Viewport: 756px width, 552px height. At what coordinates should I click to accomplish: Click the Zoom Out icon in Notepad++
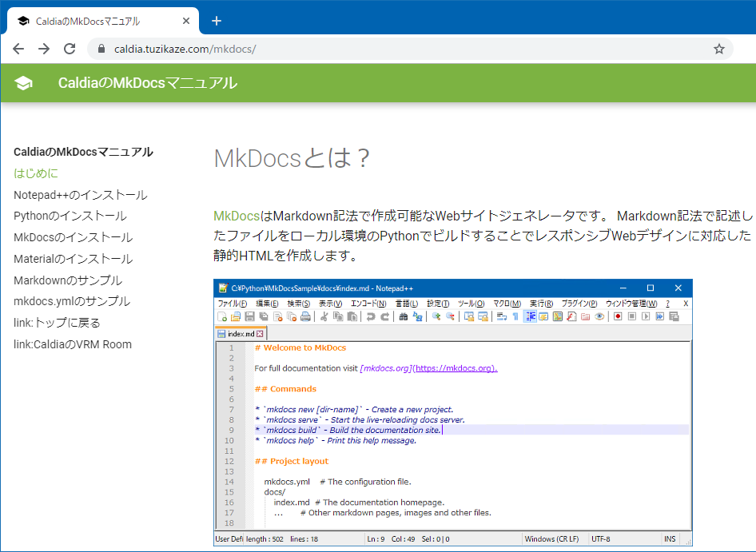(x=450, y=316)
